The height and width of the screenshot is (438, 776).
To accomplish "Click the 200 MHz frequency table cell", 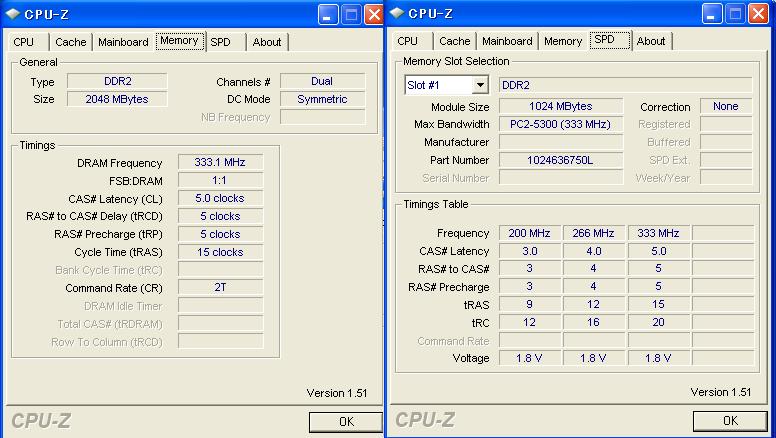I will 530,233.
